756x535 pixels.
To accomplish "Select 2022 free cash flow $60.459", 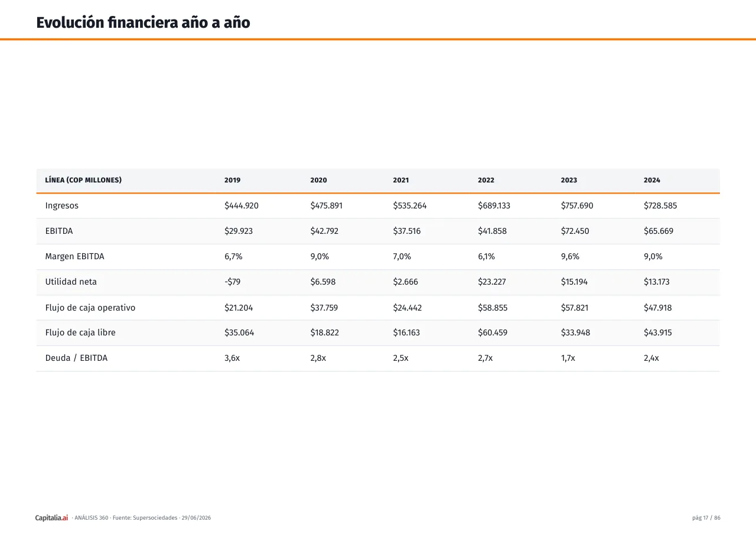I will click(493, 332).
